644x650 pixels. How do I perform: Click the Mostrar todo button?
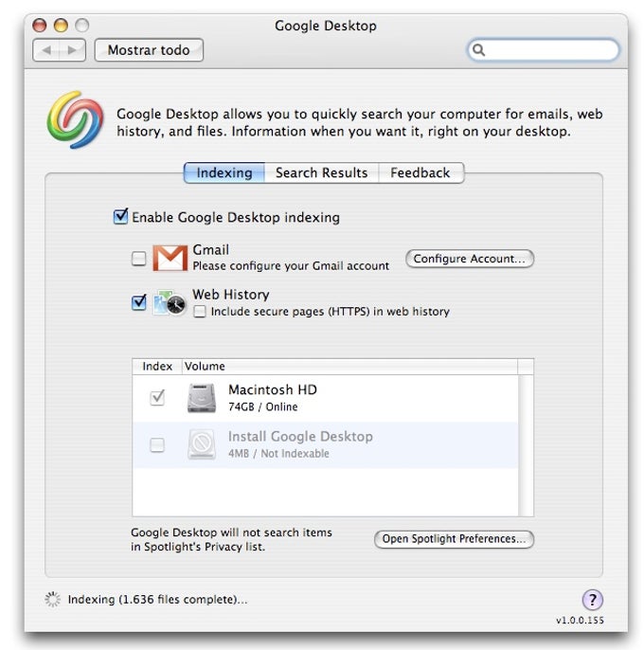[x=149, y=50]
